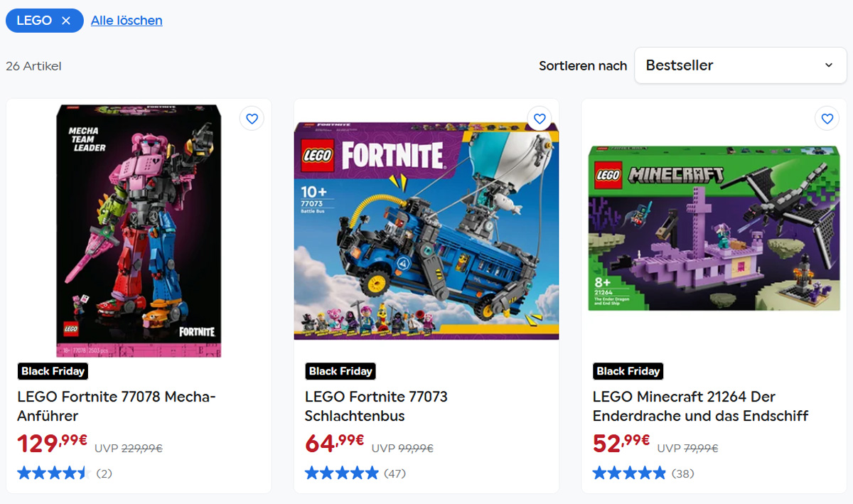View the 38 reviews stars for Minecraft set
Viewport: 853px width, 504px height.
click(x=629, y=473)
